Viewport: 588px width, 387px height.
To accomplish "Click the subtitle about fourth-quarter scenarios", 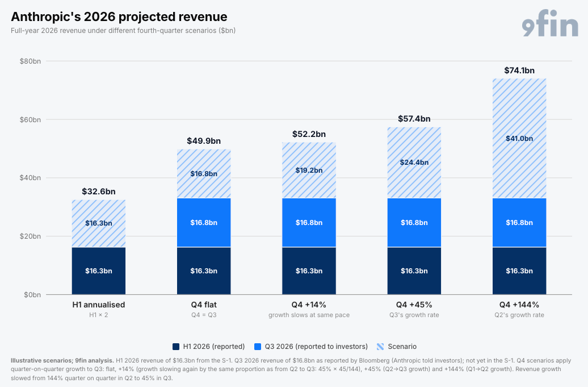I will tap(123, 31).
